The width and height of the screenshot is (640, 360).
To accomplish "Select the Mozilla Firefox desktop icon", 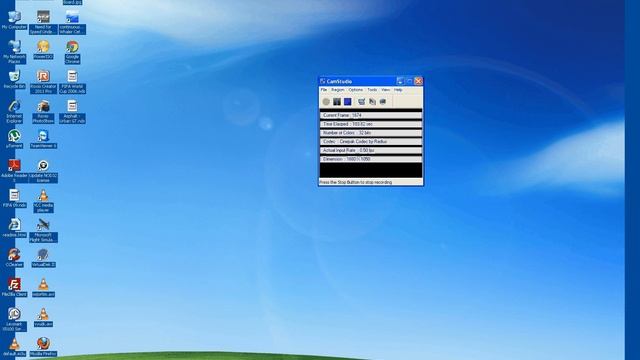I will pyautogui.click(x=43, y=347).
